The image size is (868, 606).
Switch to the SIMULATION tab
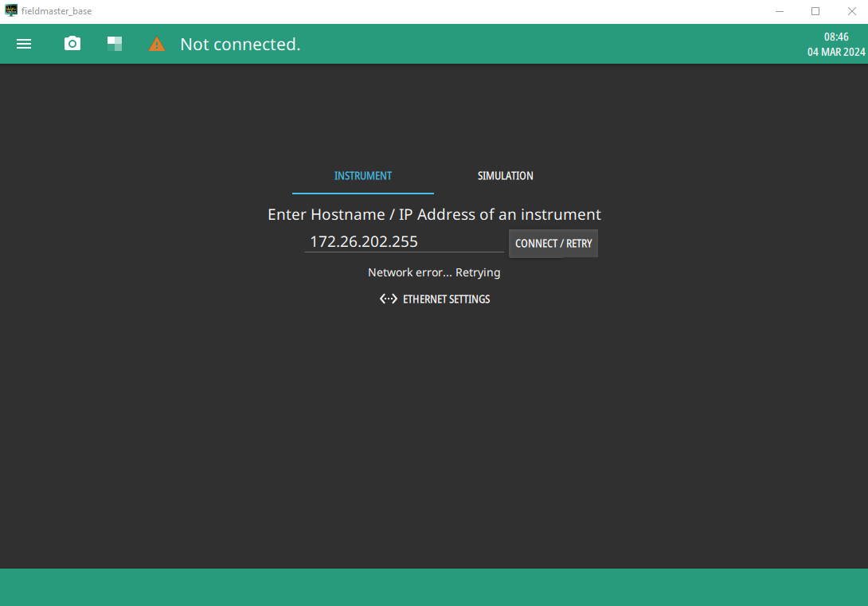(x=505, y=176)
